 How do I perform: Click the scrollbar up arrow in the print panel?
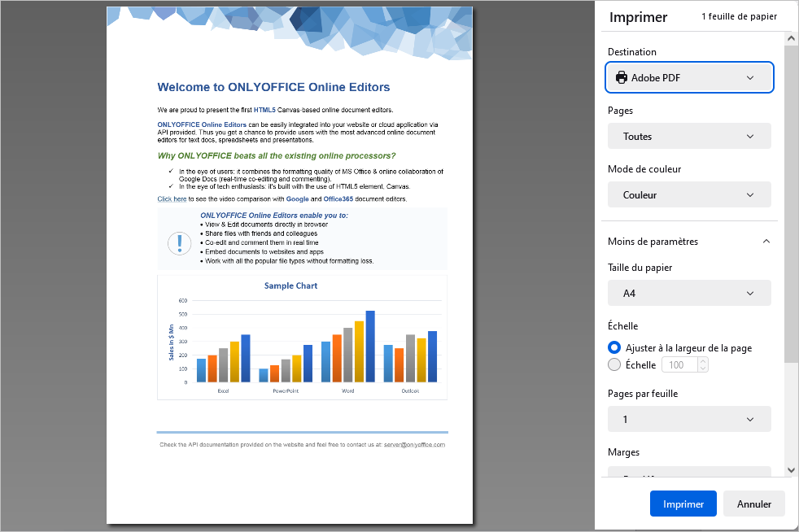(792, 38)
